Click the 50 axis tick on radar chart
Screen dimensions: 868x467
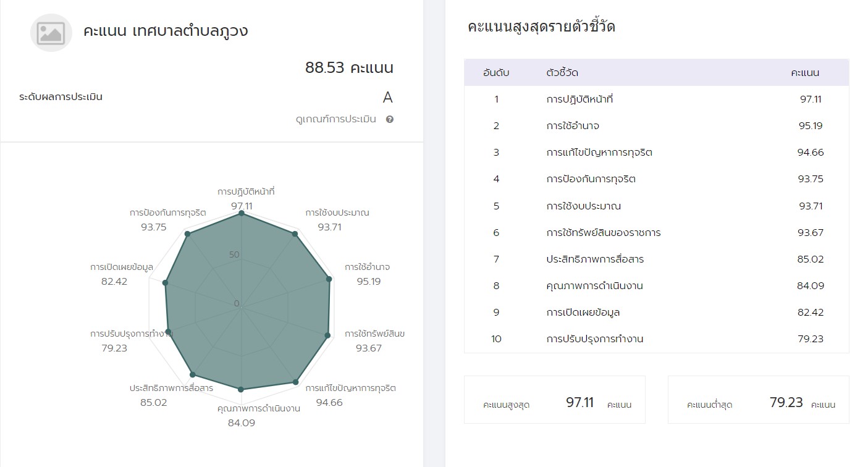tap(234, 255)
